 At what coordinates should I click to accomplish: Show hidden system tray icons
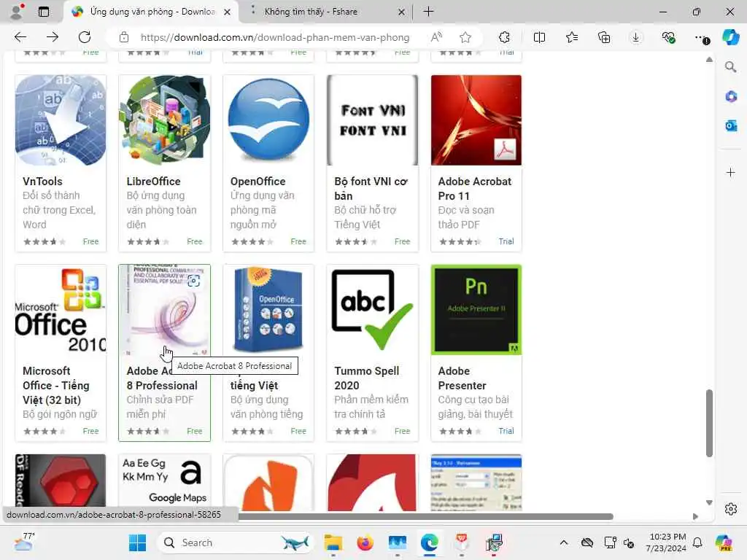(x=564, y=542)
